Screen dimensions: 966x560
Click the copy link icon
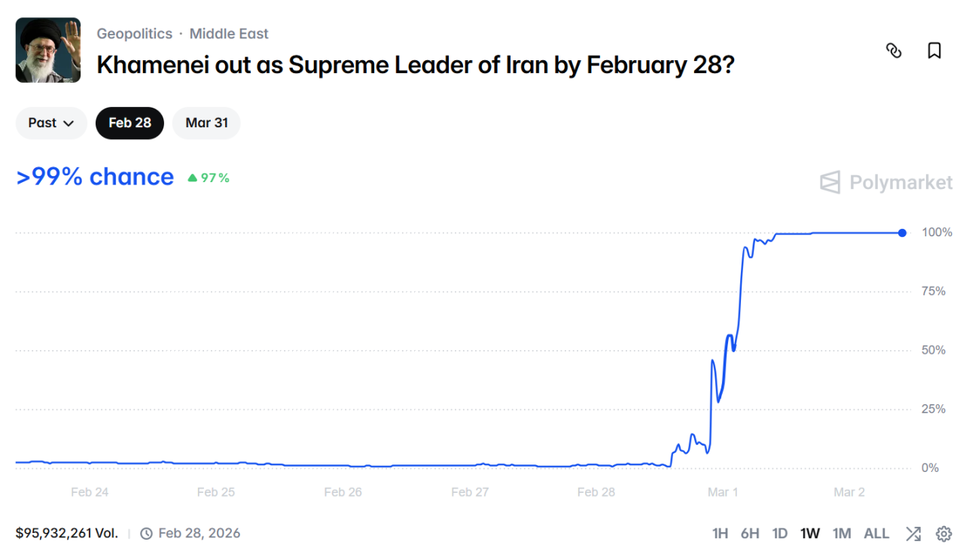(894, 50)
